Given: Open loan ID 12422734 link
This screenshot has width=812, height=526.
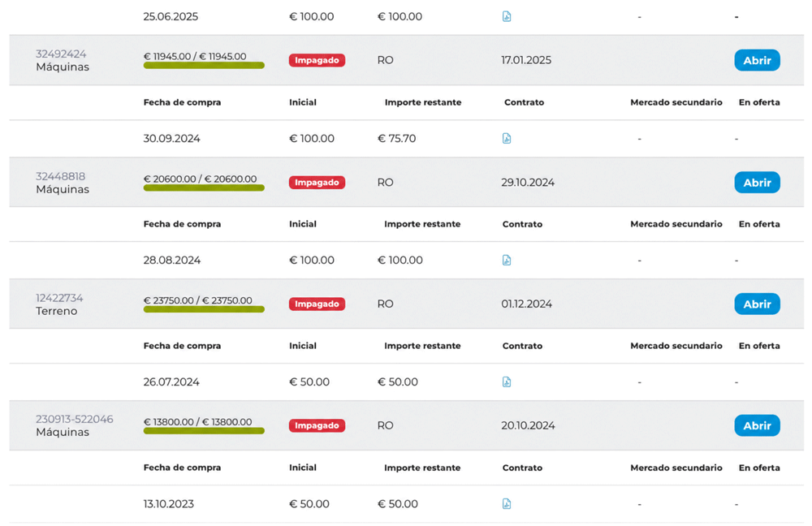Looking at the screenshot, I should click(59, 298).
